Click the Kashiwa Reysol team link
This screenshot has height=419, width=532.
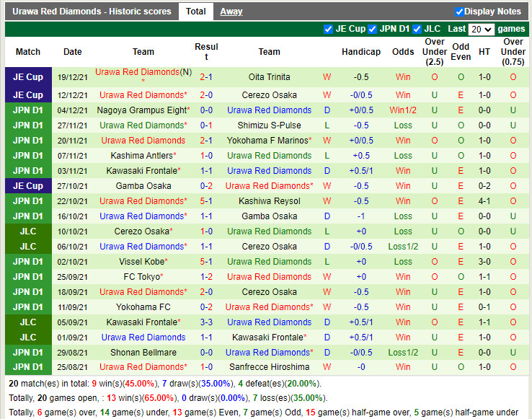click(269, 201)
